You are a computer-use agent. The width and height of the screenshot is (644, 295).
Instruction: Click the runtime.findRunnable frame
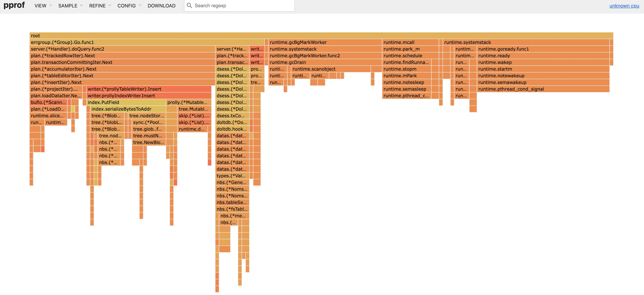point(406,62)
